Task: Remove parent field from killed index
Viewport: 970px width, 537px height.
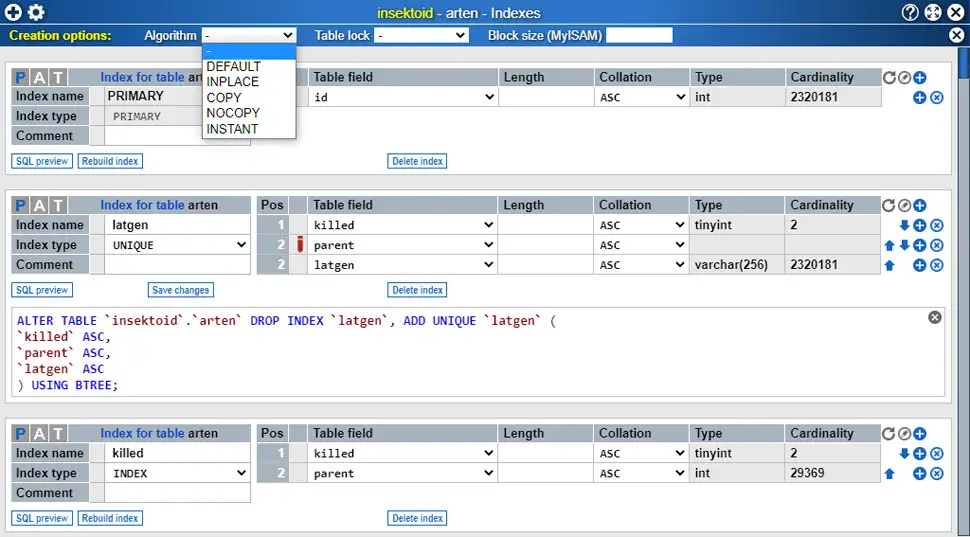Action: pyautogui.click(x=937, y=473)
